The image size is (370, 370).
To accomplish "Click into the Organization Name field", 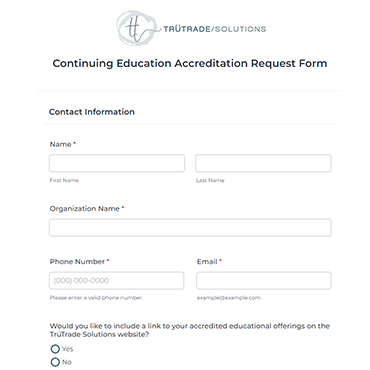I will coord(190,228).
